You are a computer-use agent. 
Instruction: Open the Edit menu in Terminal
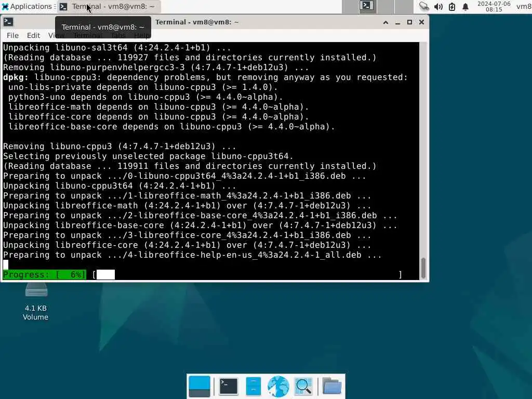tap(33, 35)
